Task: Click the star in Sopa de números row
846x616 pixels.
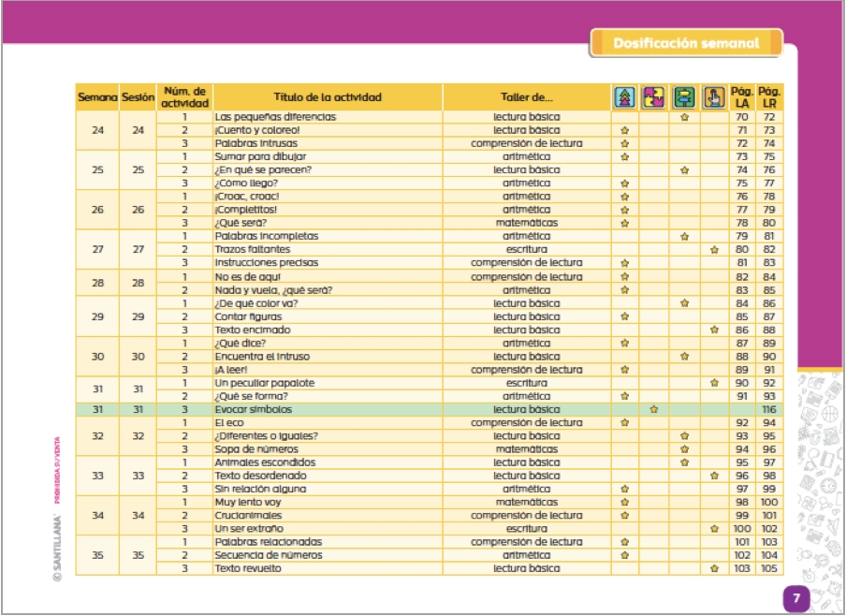Action: pyautogui.click(x=684, y=449)
